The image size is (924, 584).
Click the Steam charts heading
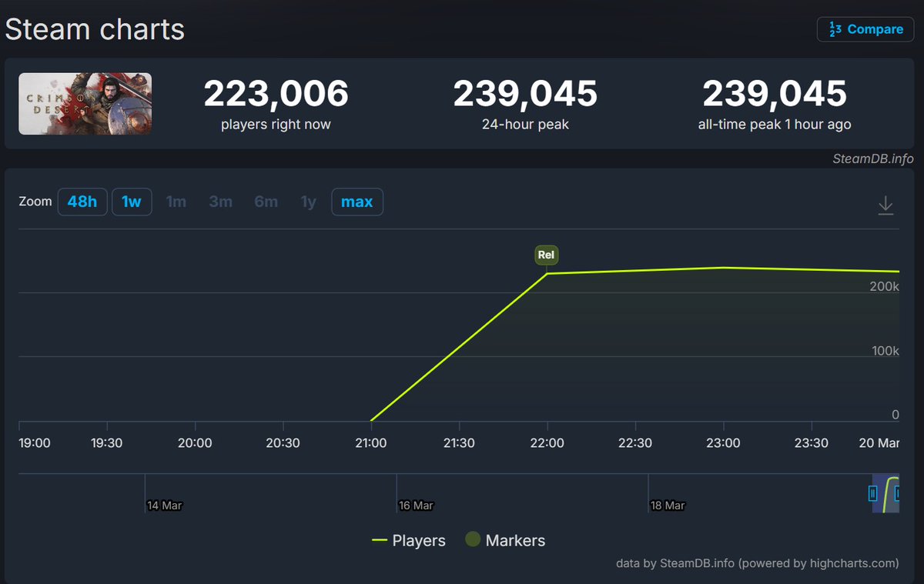95,29
